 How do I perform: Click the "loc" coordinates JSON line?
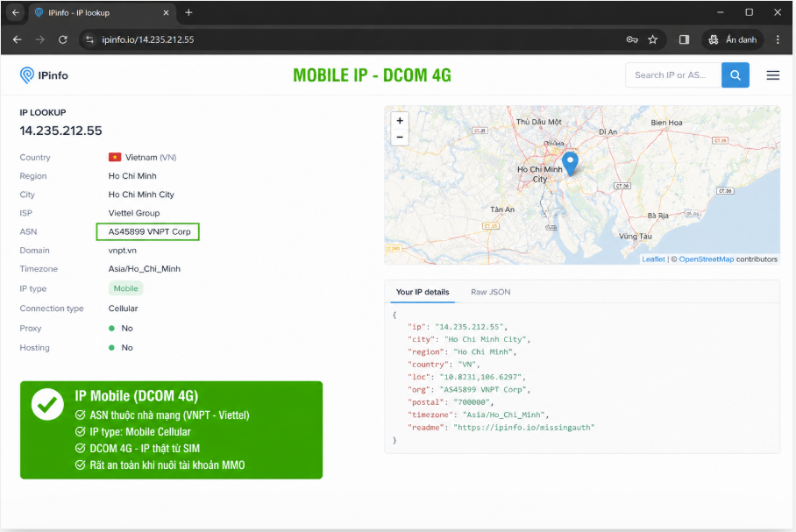click(x=466, y=377)
